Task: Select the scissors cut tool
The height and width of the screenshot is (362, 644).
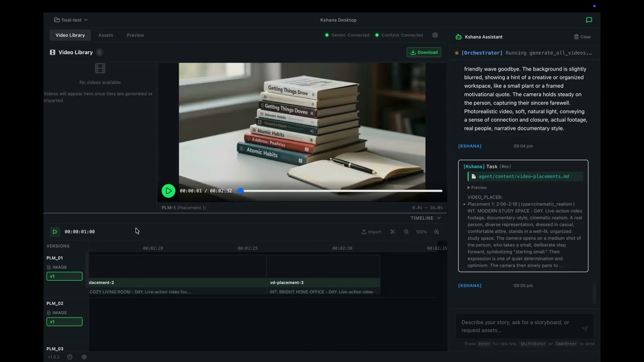Action: [393, 232]
